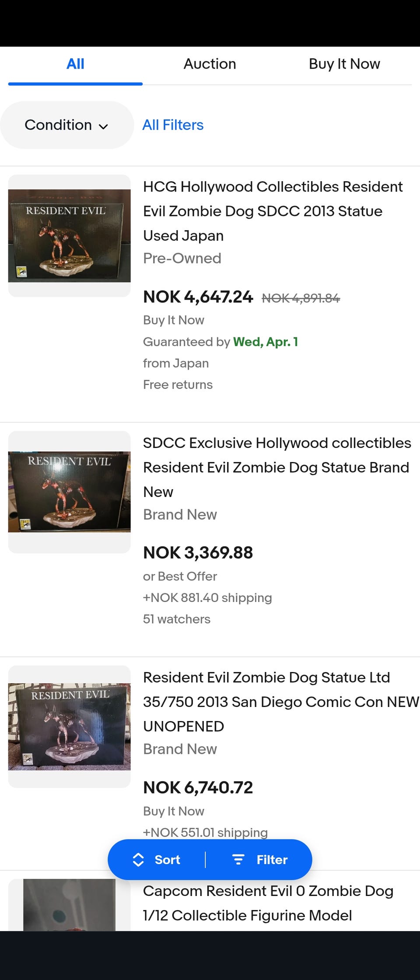Open Capcom Resident Evil 0 figurine image
This screenshot has width=420, height=980.
tap(70, 904)
